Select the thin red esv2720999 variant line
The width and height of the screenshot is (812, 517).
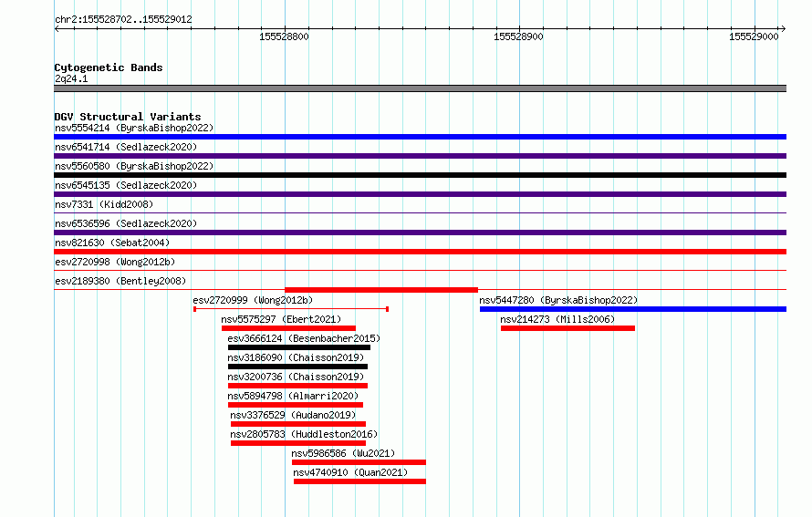(x=291, y=309)
